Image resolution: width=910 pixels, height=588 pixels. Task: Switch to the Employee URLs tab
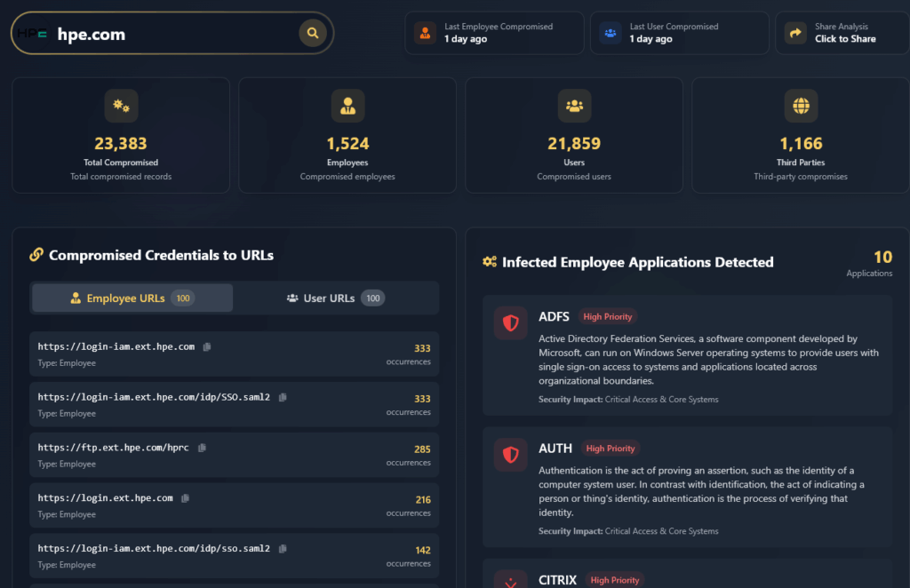tap(132, 298)
